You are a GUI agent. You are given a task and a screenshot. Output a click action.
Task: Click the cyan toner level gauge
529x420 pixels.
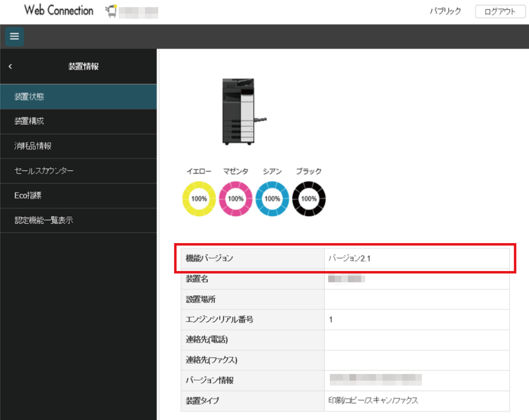click(x=272, y=199)
